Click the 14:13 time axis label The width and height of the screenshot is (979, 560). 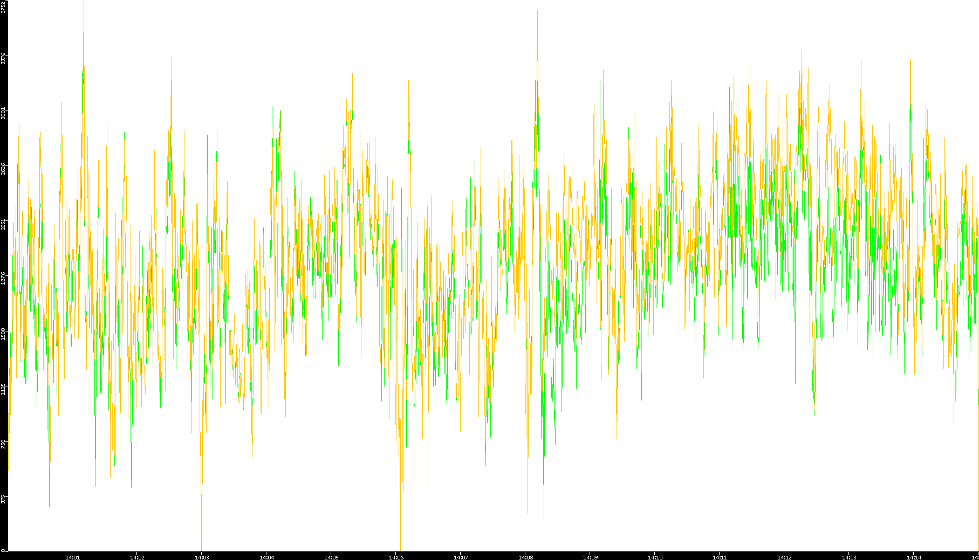[x=849, y=557]
